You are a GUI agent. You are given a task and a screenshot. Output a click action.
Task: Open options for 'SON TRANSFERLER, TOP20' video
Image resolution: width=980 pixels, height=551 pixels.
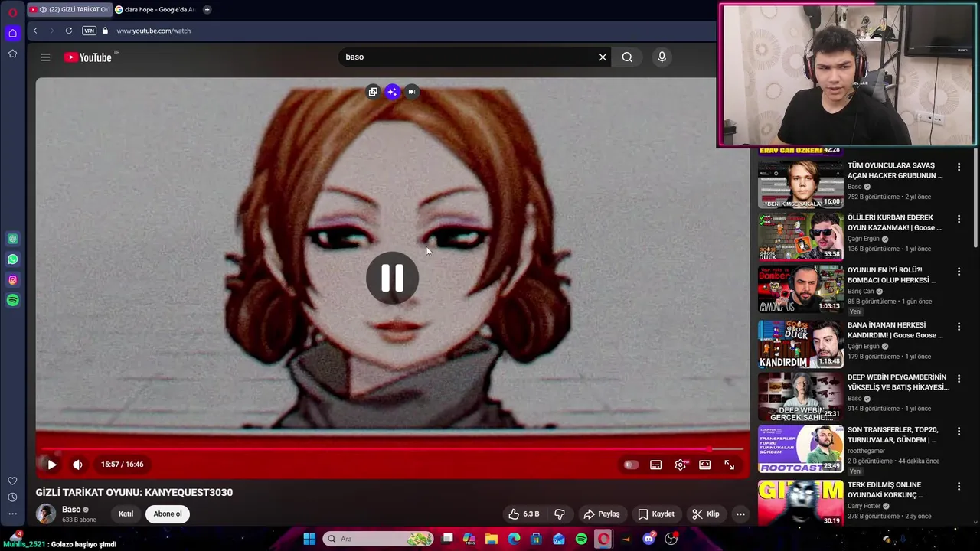click(x=959, y=431)
